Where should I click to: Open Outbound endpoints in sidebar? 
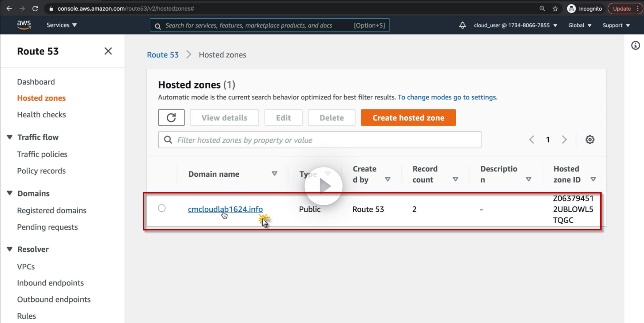[x=54, y=299]
